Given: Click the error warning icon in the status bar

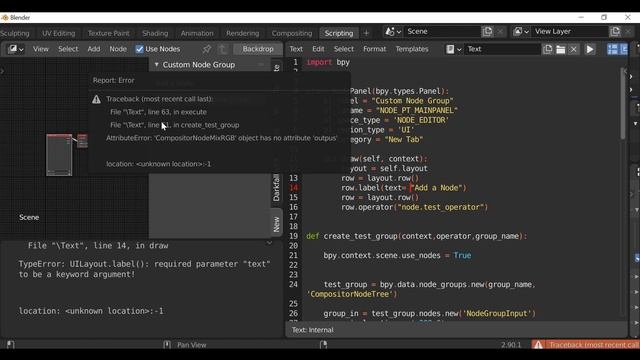Looking at the screenshot, I should pos(538,345).
